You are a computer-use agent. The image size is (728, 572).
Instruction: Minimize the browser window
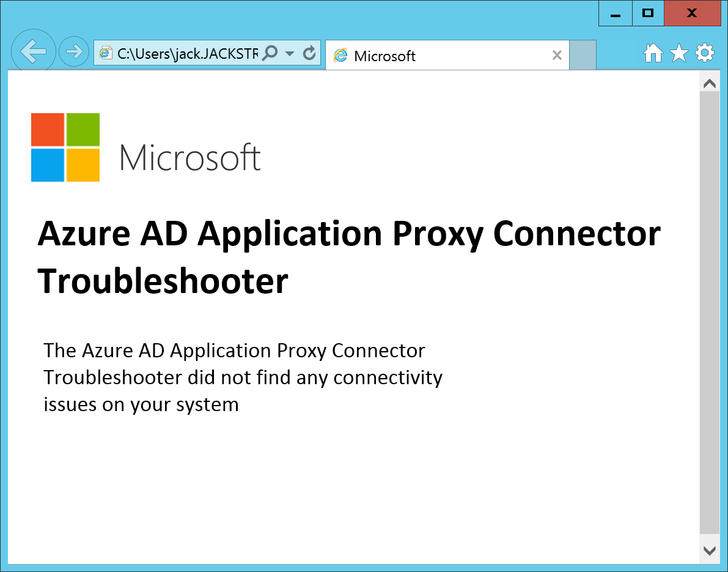click(616, 13)
